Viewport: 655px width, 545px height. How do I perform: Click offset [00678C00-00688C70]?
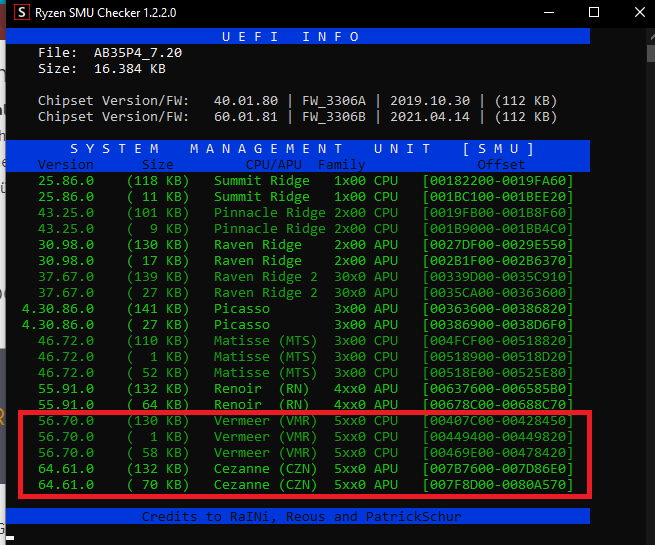point(498,405)
